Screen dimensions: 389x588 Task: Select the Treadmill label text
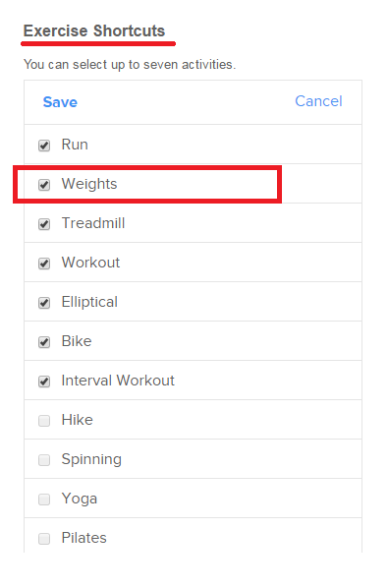click(x=93, y=223)
